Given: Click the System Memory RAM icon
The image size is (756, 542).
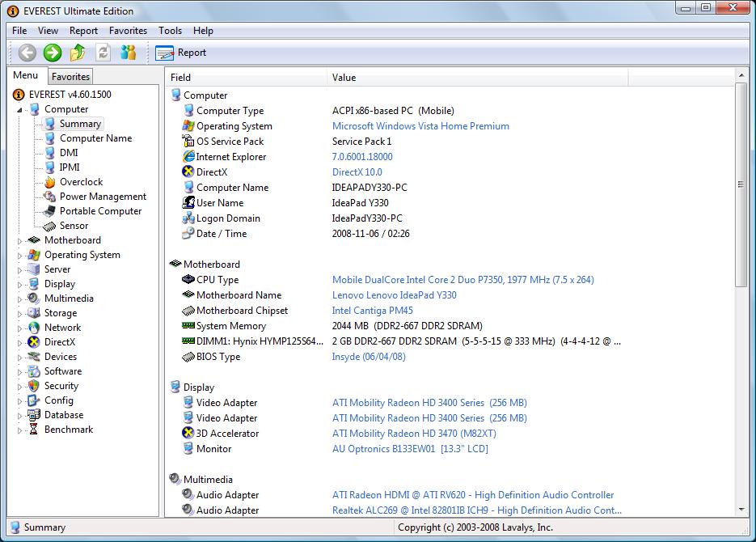Looking at the screenshot, I should click(x=188, y=325).
